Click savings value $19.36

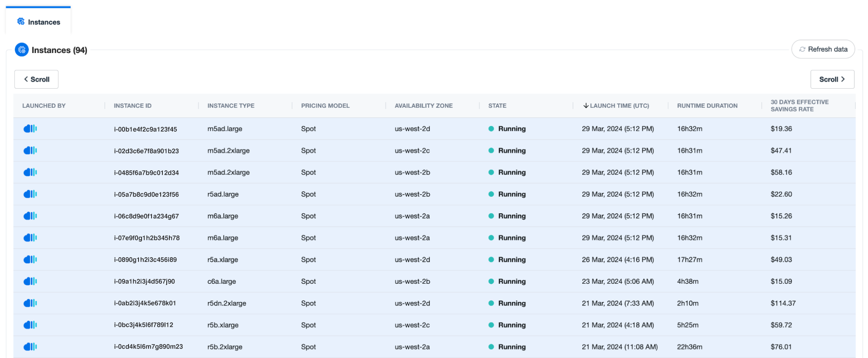point(781,129)
